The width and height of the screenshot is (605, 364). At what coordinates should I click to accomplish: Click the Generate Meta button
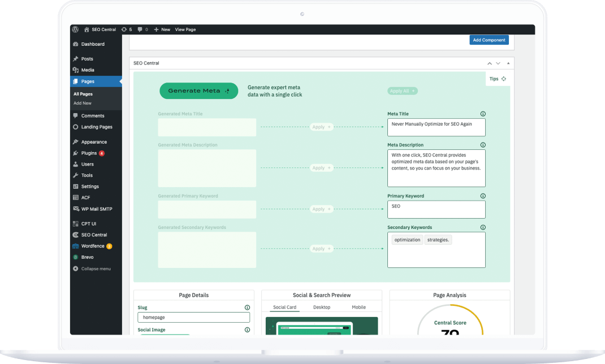pyautogui.click(x=198, y=91)
